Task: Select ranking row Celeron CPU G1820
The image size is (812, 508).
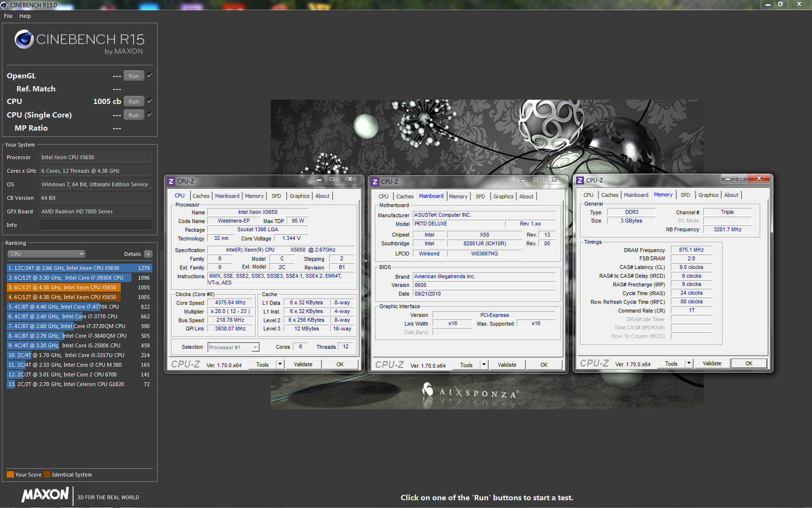Action: [x=79, y=384]
